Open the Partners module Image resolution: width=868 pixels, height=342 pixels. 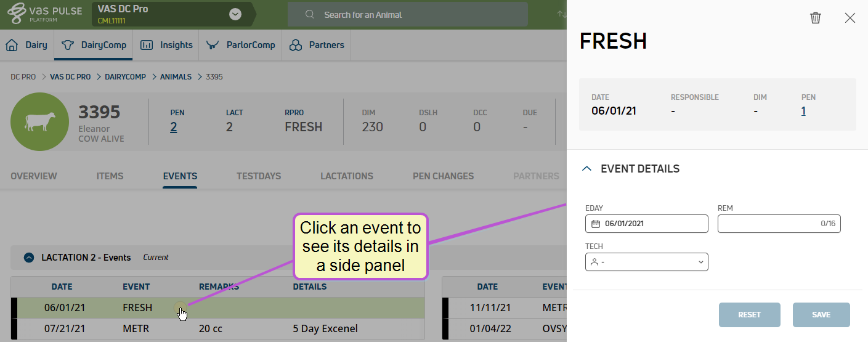click(317, 45)
